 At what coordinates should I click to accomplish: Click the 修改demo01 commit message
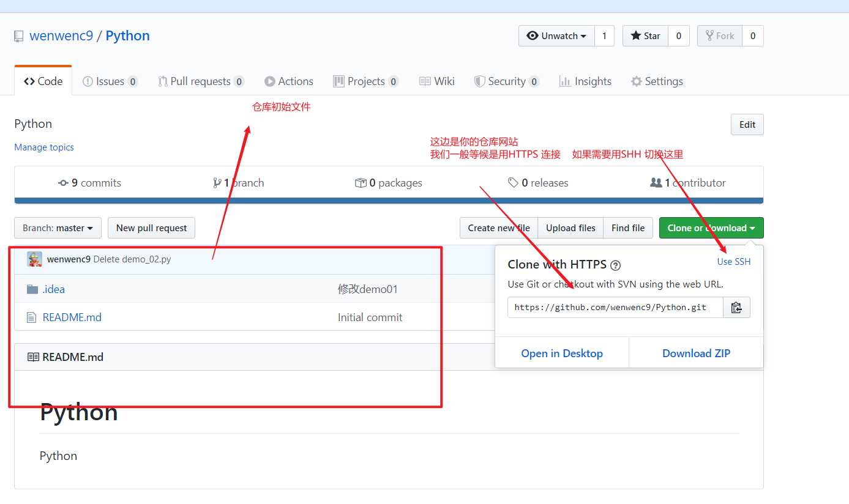pos(368,289)
